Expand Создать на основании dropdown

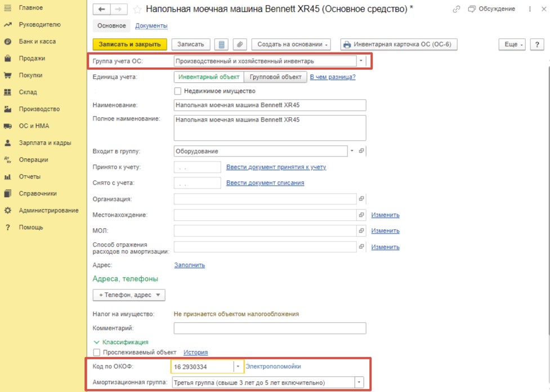click(291, 44)
